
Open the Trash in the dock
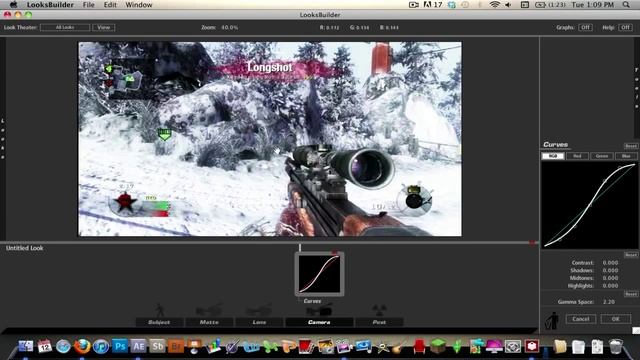(x=616, y=347)
